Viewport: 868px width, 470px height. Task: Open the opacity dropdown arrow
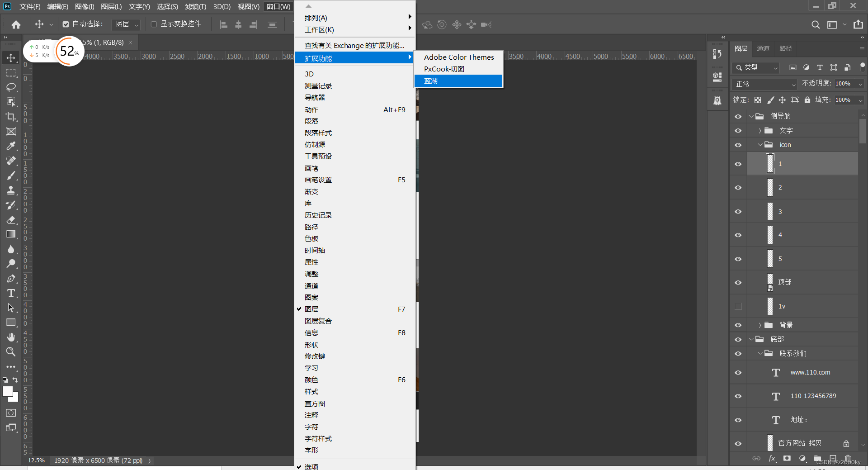coord(860,84)
